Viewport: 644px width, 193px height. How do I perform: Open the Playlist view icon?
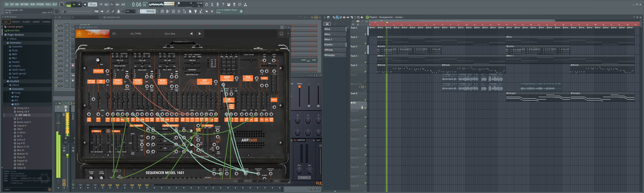coord(162,11)
